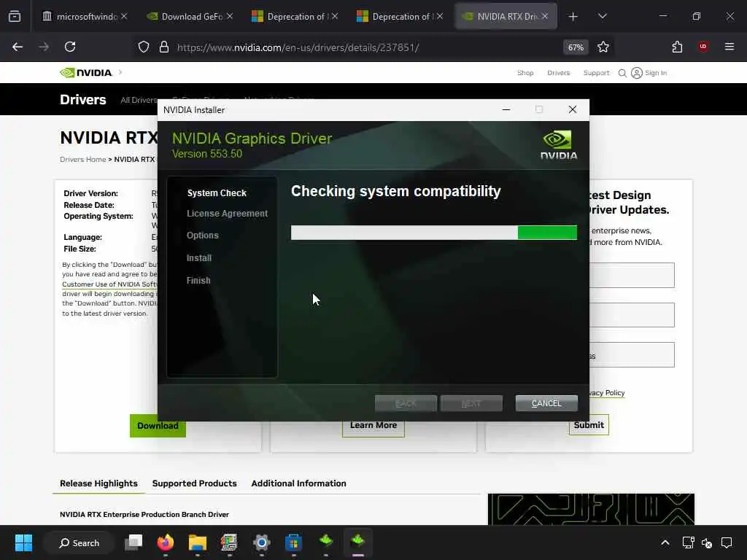Click the 67% zoom level indicator

pyautogui.click(x=576, y=47)
